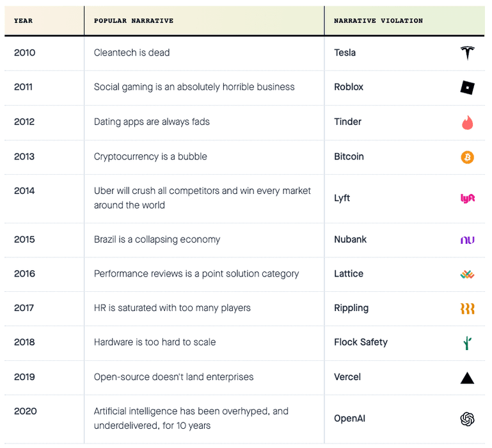The image size is (492, 448).
Task: Click the 2014 year cell
Action: (x=24, y=191)
